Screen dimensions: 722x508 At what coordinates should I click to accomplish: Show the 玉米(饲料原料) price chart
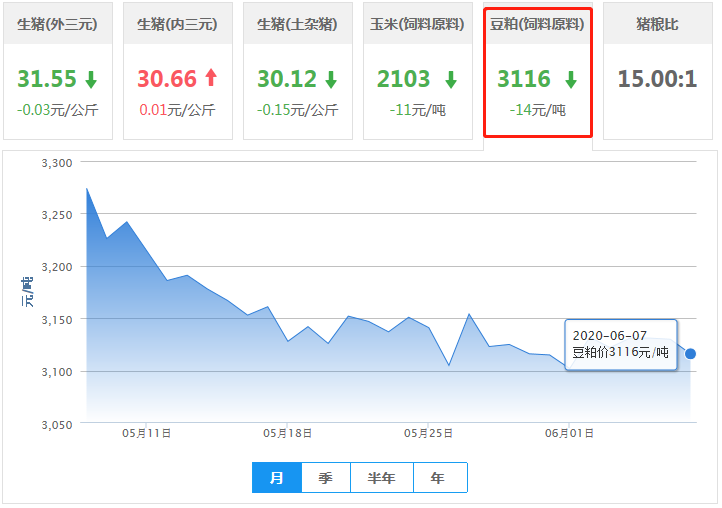417,24
